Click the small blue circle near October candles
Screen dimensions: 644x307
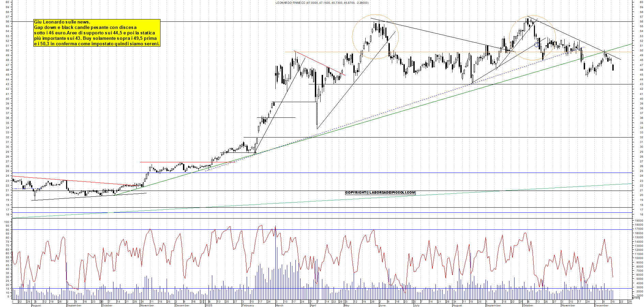(537, 45)
